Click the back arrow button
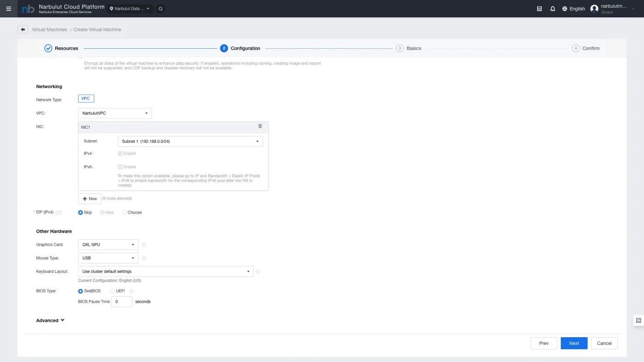The height and width of the screenshot is (362, 644). (x=23, y=29)
